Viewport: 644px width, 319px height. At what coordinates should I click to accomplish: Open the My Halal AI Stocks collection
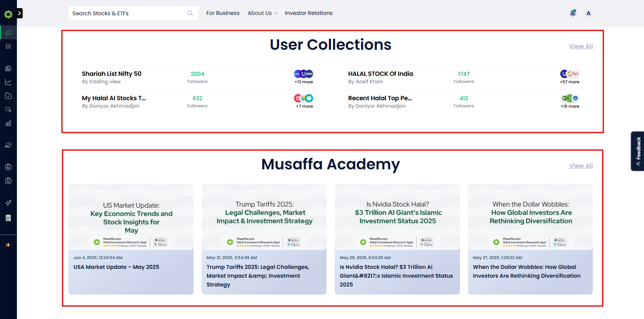tap(114, 98)
